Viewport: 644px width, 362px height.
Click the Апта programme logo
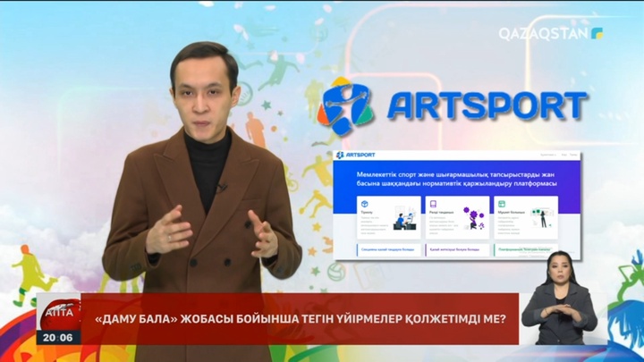[x=58, y=314]
